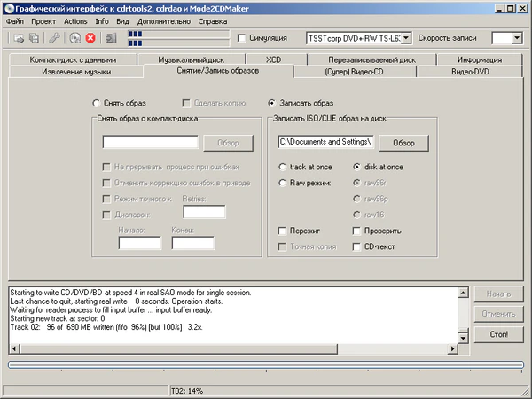The width and height of the screenshot is (532, 399).
Task: Toggle the Пережиг checkbox
Action: pos(280,231)
